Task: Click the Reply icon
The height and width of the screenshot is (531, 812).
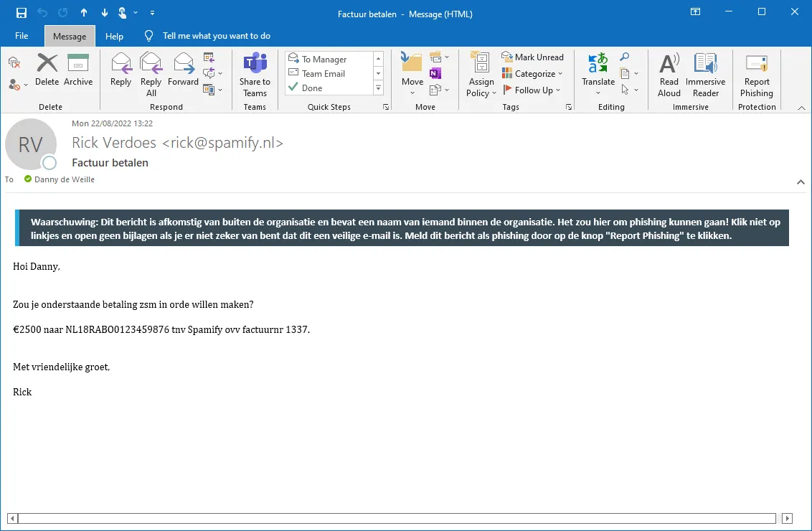Action: (x=121, y=70)
